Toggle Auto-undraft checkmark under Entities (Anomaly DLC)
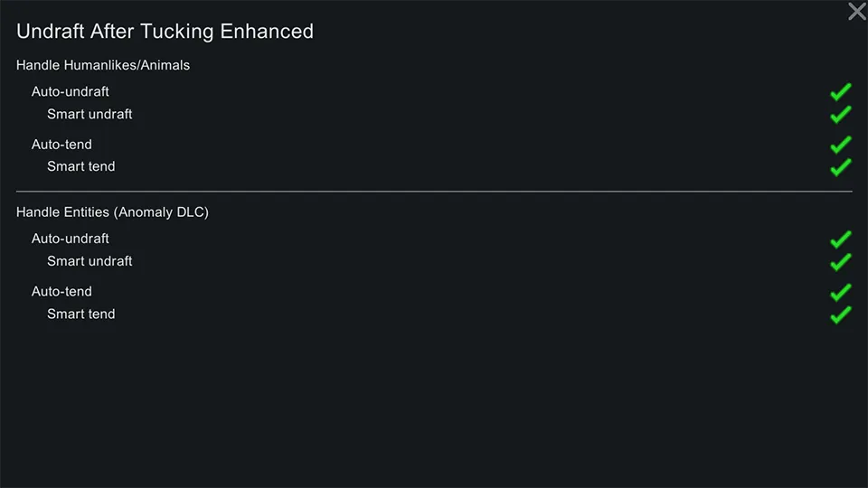This screenshot has width=868, height=488. [841, 239]
